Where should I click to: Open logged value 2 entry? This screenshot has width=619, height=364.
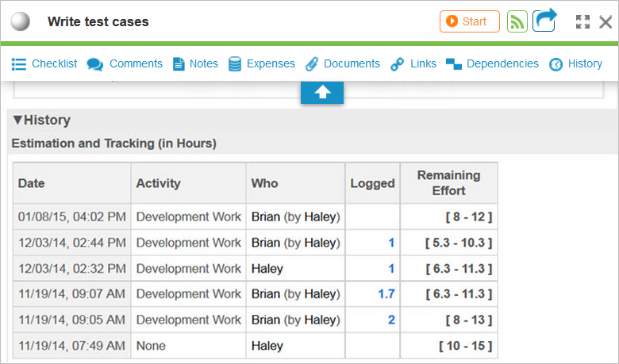coord(390,320)
